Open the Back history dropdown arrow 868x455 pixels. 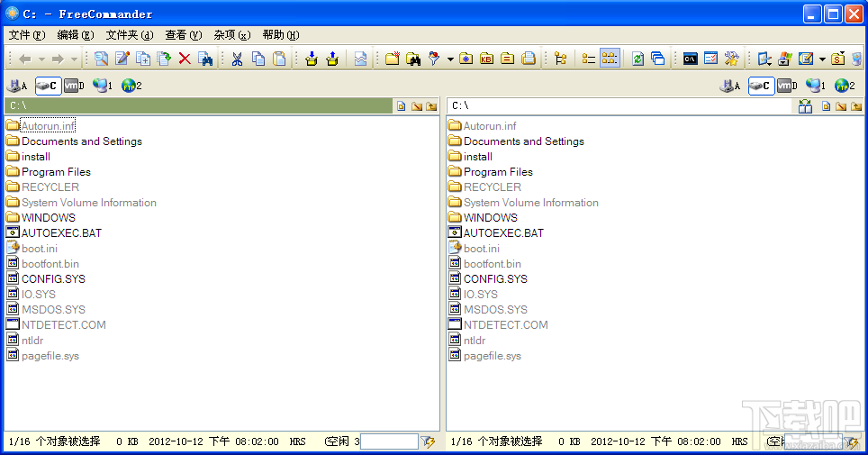[x=41, y=59]
